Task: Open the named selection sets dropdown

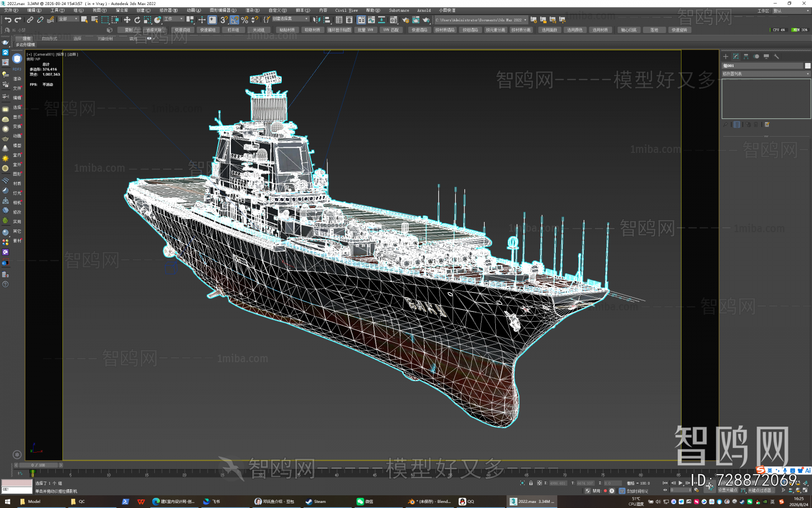Action: coord(290,19)
